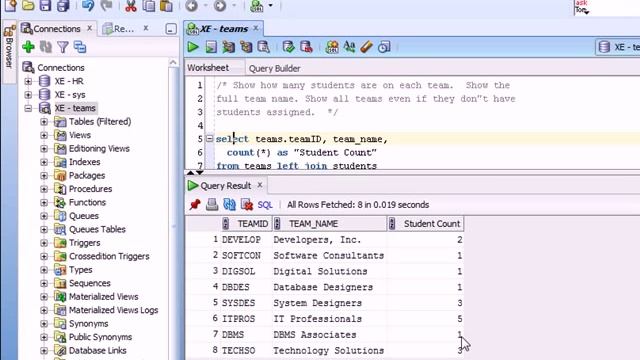Pin the Query Result tab
Screen dimensions: 640x360
coord(195,204)
